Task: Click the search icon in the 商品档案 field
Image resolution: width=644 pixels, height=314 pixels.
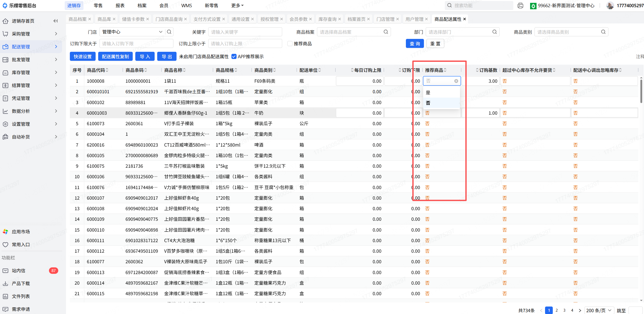Action: (386, 32)
